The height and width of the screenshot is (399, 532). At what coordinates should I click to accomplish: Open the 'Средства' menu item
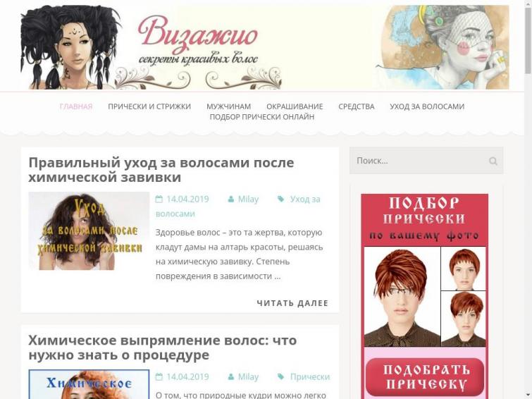[357, 106]
